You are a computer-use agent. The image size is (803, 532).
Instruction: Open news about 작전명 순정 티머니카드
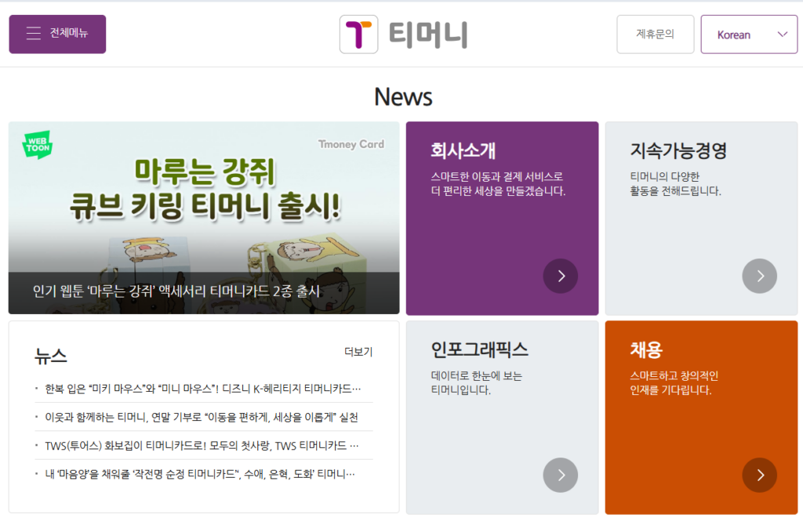pos(200,474)
